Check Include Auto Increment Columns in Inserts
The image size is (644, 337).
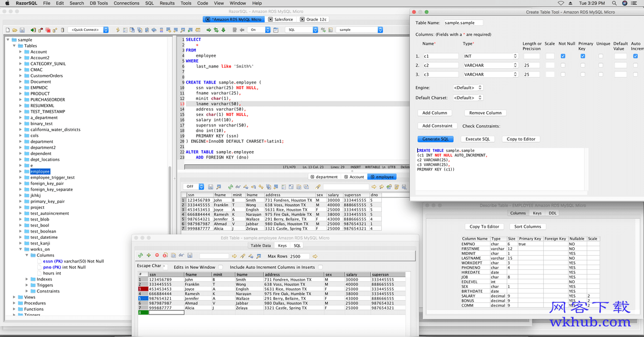pyautogui.click(x=320, y=267)
